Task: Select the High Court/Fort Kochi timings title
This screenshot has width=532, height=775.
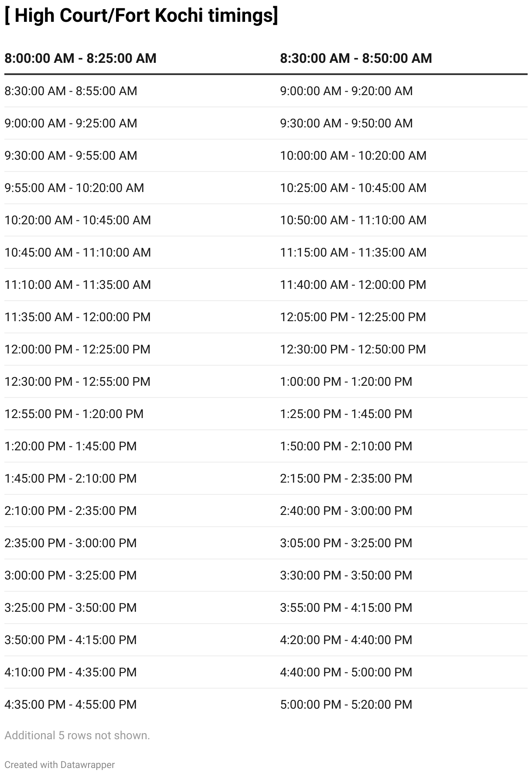Action: coord(141,16)
